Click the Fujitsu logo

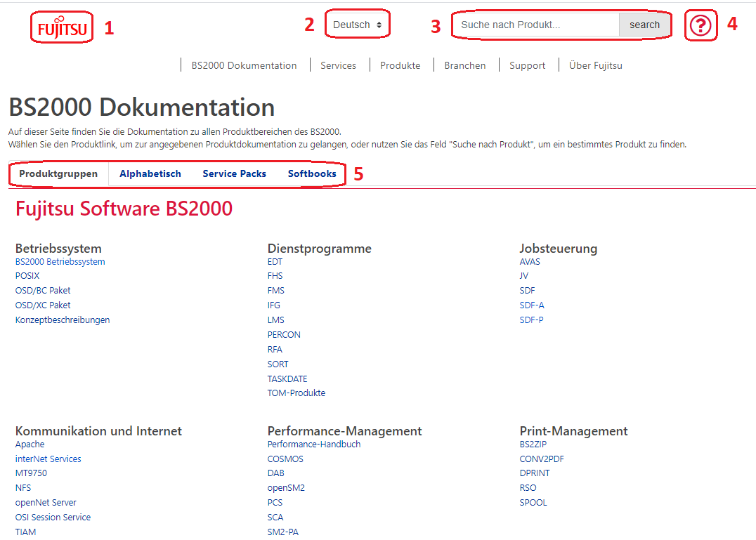point(62,27)
